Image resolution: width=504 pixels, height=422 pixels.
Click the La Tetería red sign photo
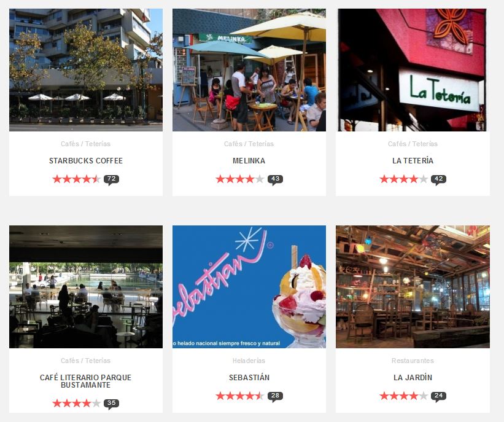pos(413,70)
